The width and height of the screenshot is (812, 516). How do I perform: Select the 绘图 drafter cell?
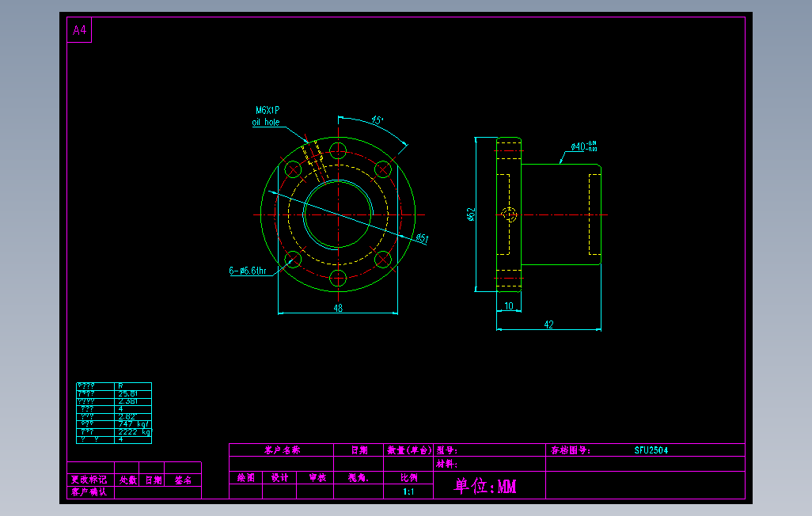click(x=246, y=478)
